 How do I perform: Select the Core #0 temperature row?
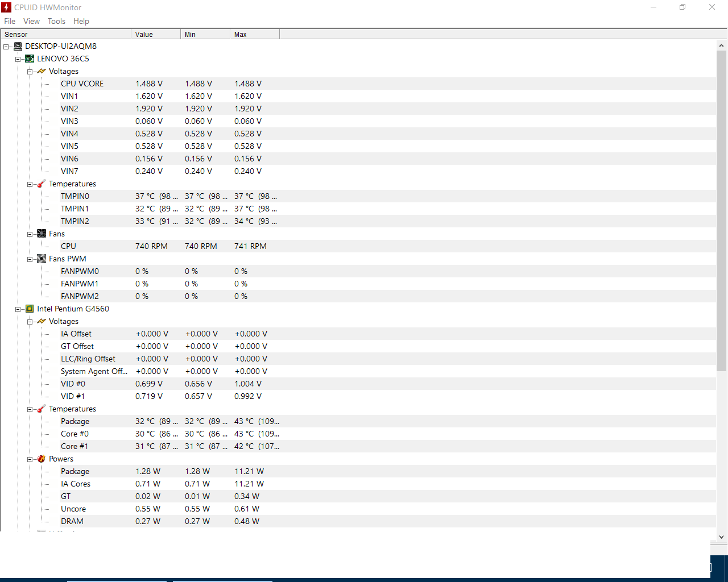[x=387, y=434]
